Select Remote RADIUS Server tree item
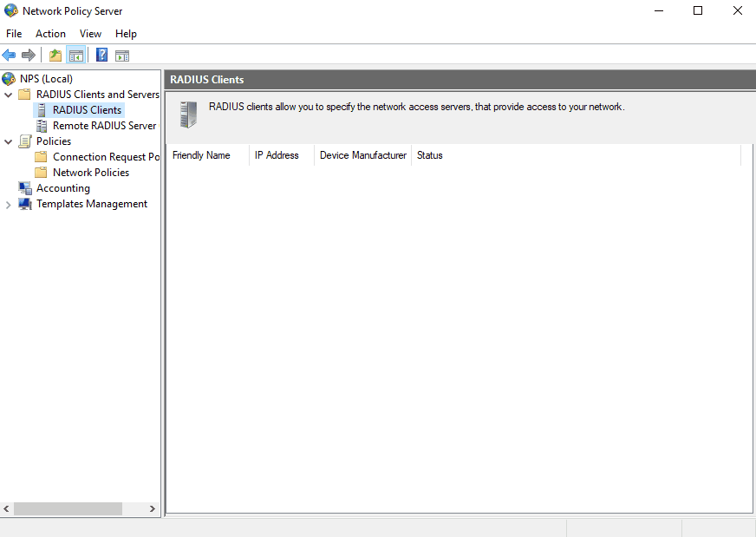The height and width of the screenshot is (537, 756). tap(105, 126)
